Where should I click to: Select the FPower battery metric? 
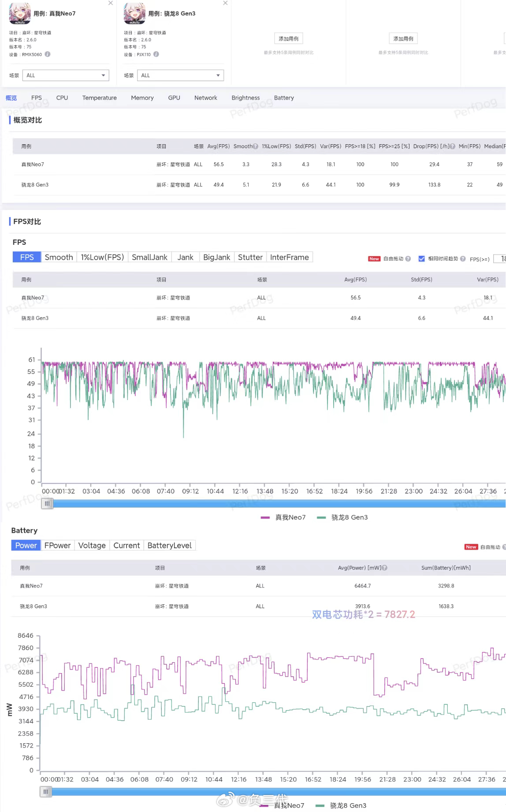pyautogui.click(x=57, y=546)
